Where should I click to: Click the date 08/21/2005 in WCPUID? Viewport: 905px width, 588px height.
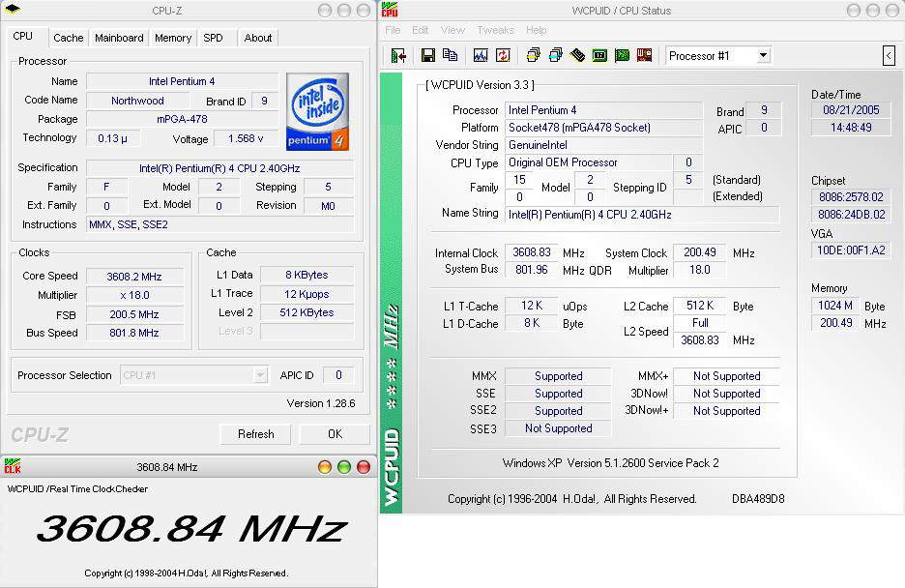(x=851, y=110)
